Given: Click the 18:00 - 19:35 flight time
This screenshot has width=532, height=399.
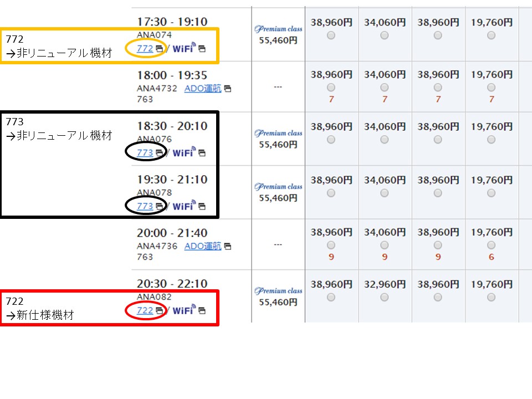Looking at the screenshot, I should [x=172, y=75].
